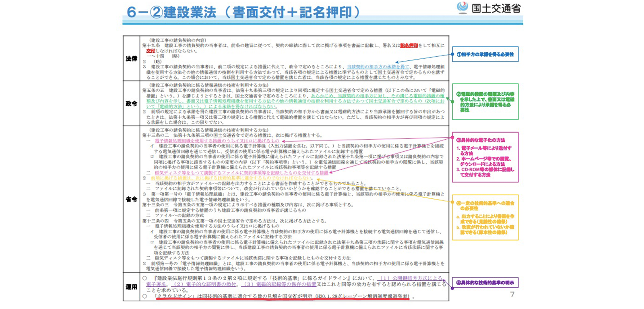Click pink underlined 電子情報処理組織を使用する措置のうちイ又はロ
This screenshot has width=644, height=309.
[x=217, y=141]
